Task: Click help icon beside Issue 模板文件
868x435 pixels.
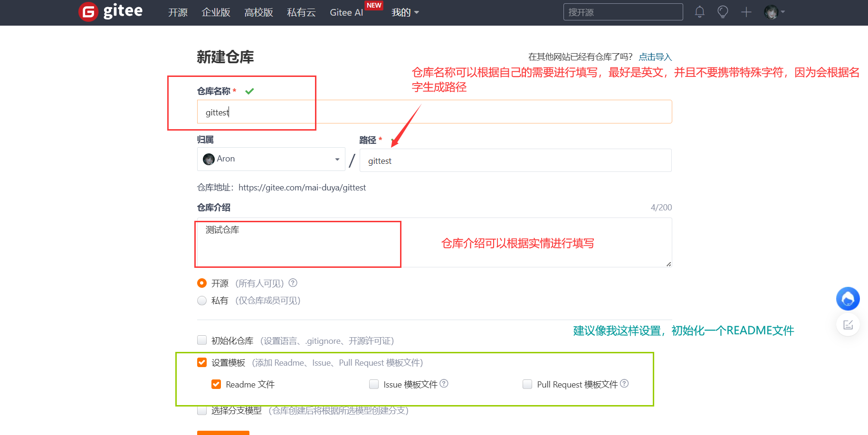Action: coord(444,384)
